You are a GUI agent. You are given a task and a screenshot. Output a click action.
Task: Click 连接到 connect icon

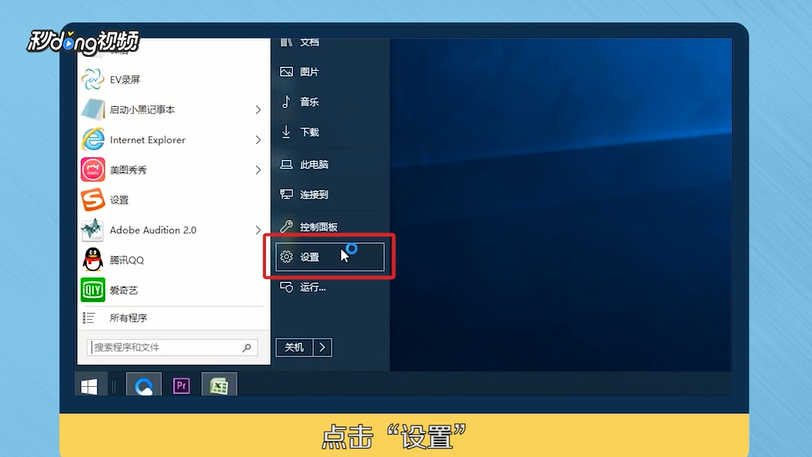click(x=286, y=194)
